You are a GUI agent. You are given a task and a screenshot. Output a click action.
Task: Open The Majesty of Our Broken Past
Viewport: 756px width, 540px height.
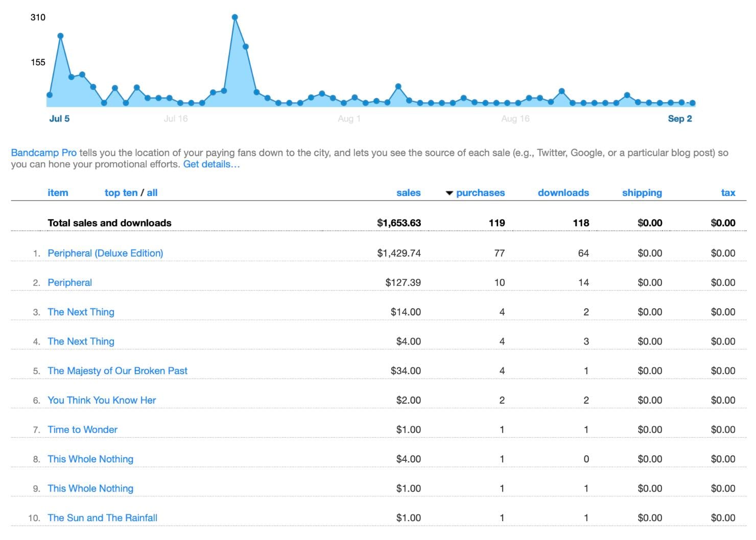point(117,371)
